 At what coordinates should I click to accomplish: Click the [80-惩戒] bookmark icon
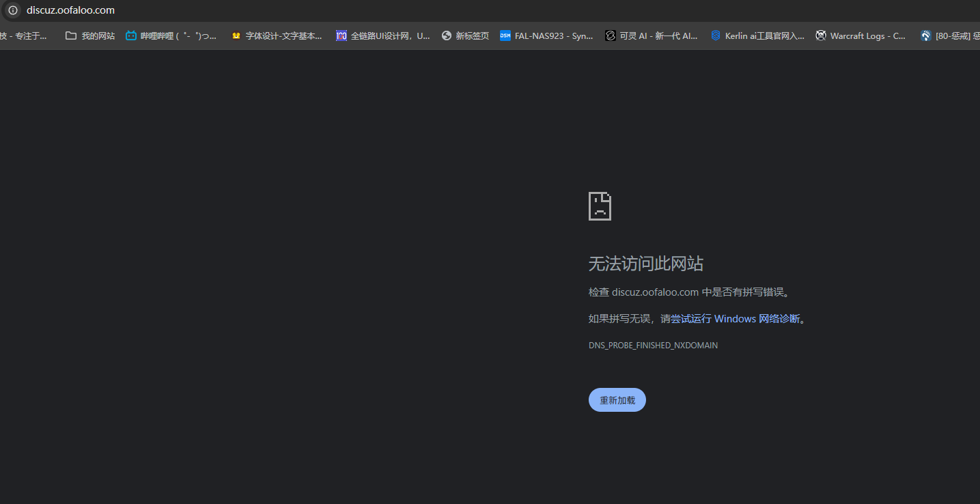click(x=925, y=35)
